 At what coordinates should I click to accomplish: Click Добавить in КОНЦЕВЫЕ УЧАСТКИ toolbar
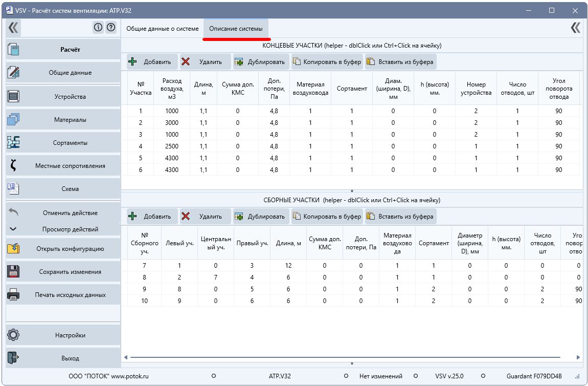click(152, 62)
